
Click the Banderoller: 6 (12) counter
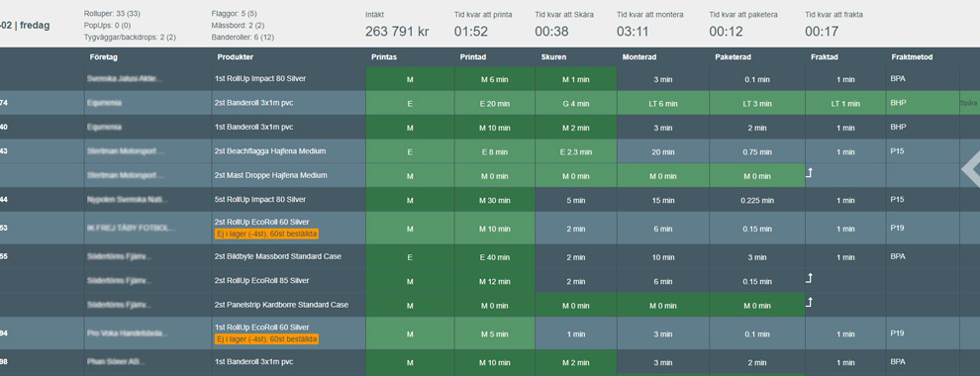243,37
